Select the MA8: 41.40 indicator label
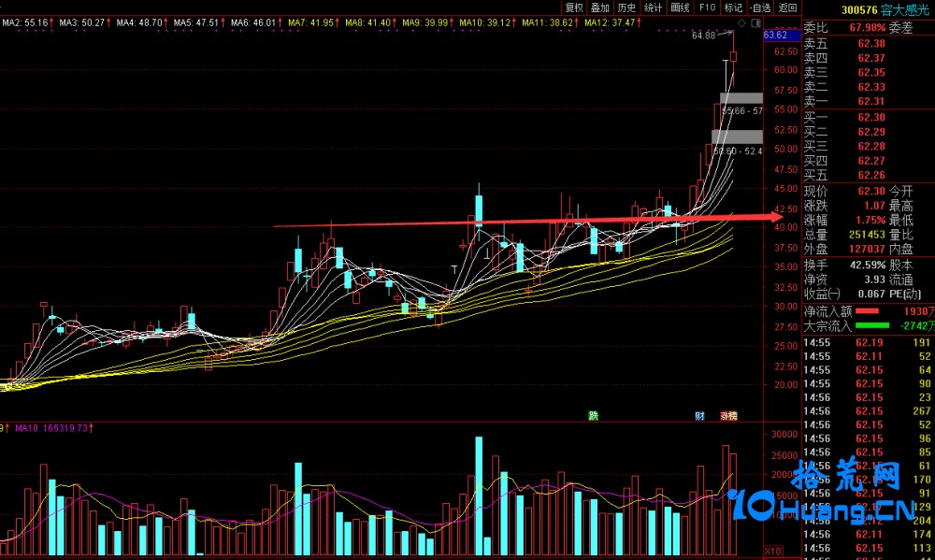This screenshot has width=935, height=560. coord(371,22)
